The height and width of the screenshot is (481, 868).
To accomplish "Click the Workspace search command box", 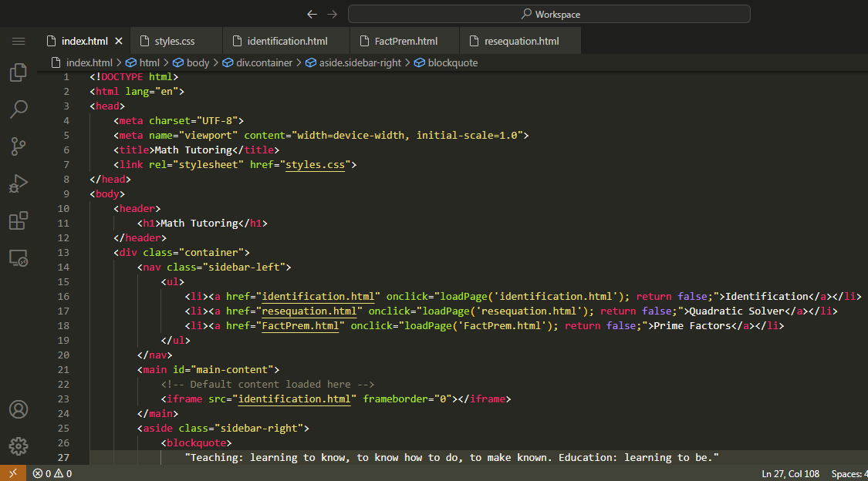I will click(549, 14).
